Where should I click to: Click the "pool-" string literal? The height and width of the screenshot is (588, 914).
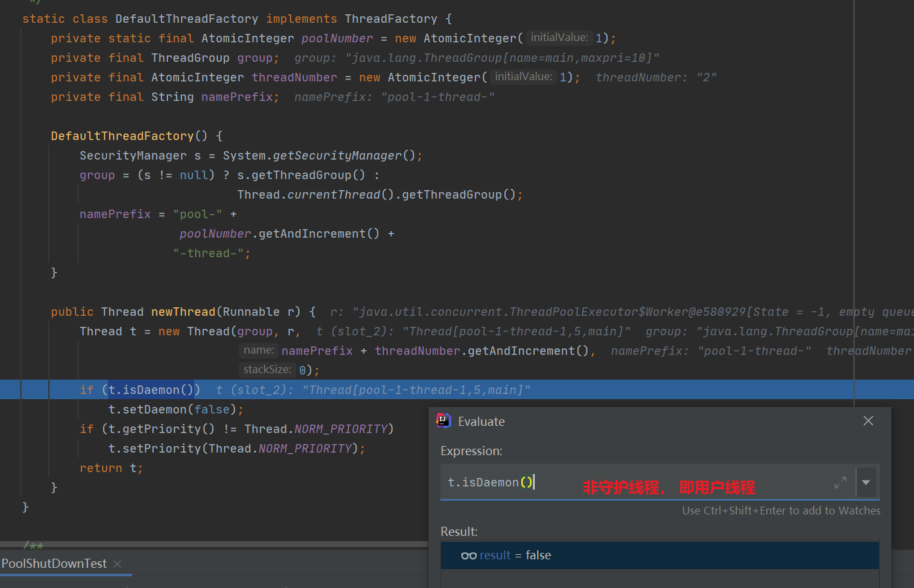pyautogui.click(x=197, y=214)
